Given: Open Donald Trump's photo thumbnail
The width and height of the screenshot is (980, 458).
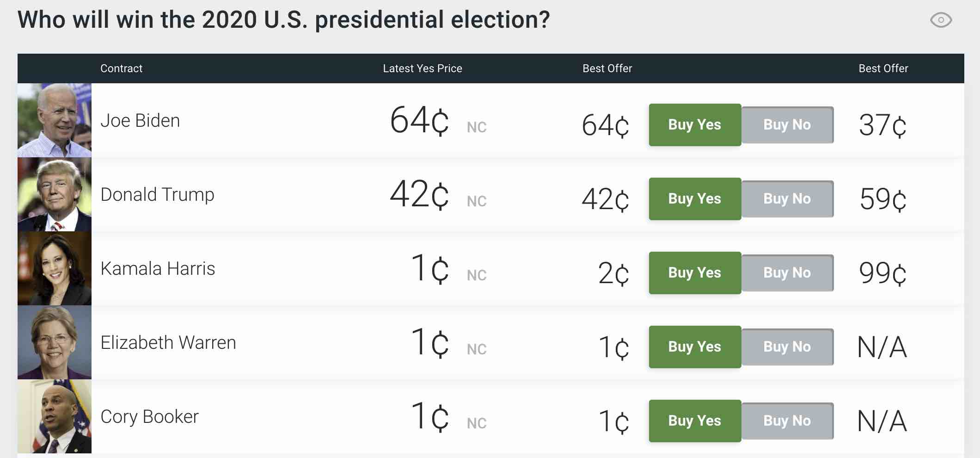Looking at the screenshot, I should pyautogui.click(x=55, y=194).
